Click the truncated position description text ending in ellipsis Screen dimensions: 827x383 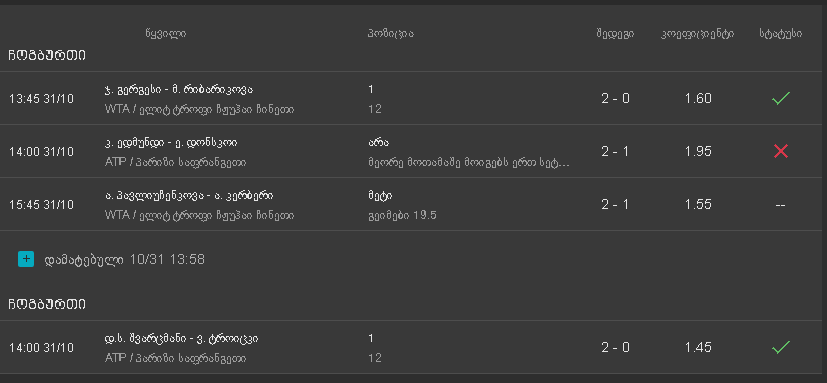[x=468, y=162]
